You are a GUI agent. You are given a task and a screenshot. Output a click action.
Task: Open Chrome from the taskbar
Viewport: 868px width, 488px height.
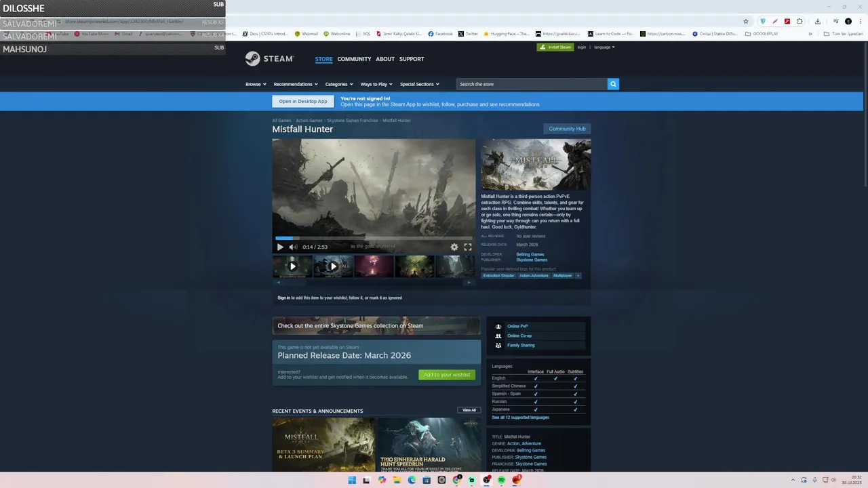[456, 480]
